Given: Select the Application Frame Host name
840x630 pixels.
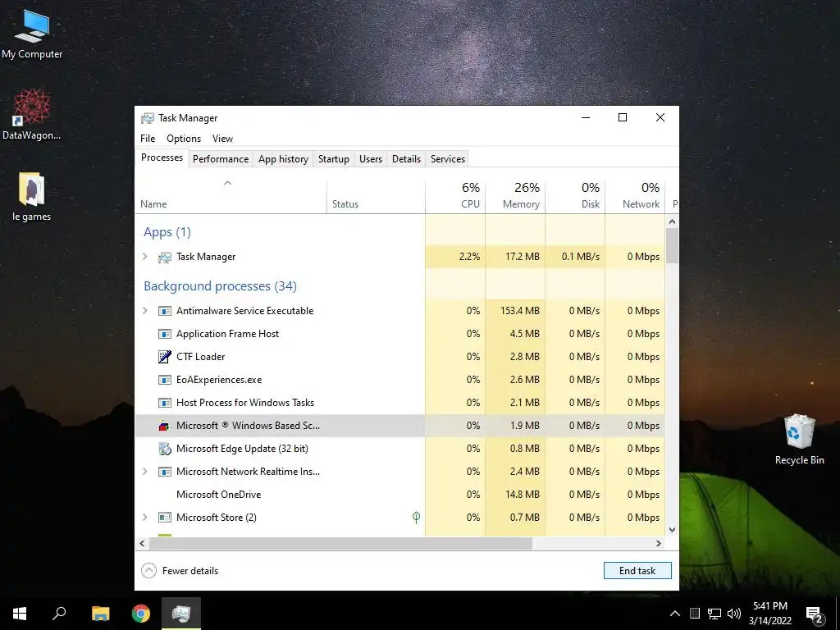Looking at the screenshot, I should (x=228, y=334).
